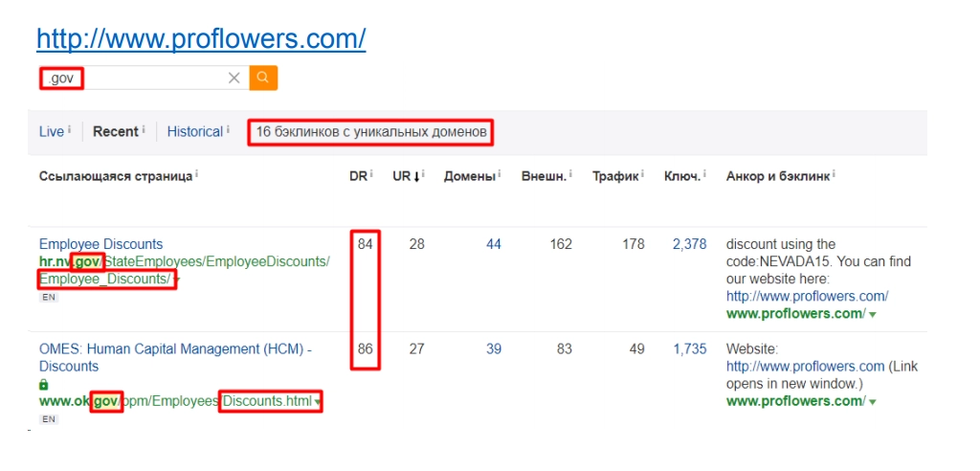Switch to the Live tab
This screenshot has height=471, width=980.
(51, 132)
